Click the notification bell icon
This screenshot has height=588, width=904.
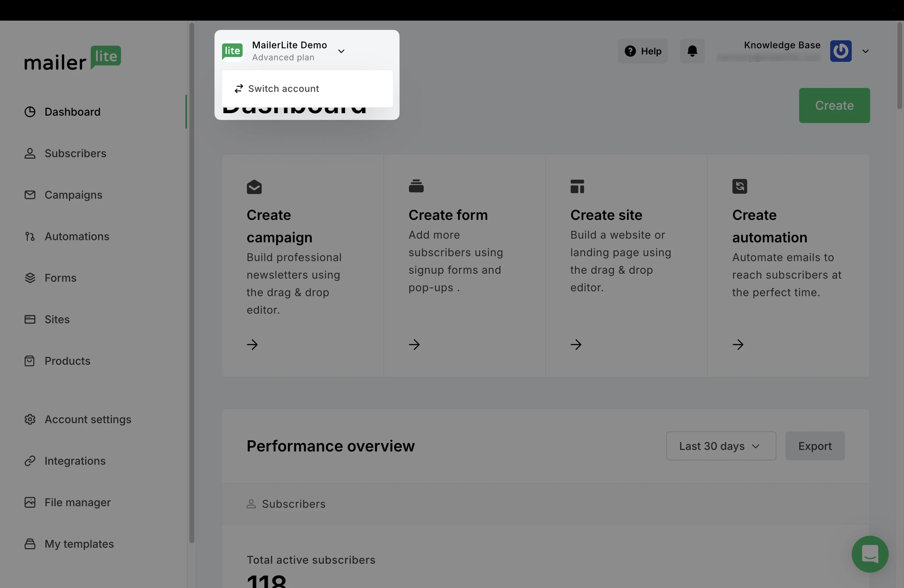[692, 51]
